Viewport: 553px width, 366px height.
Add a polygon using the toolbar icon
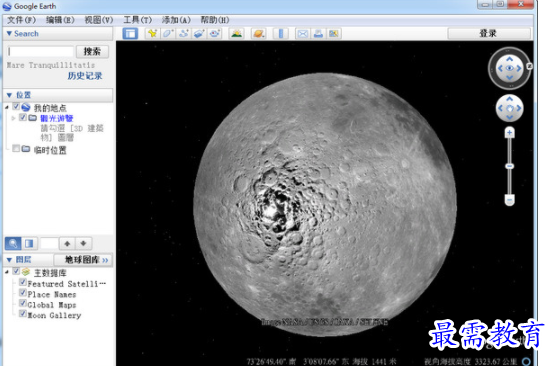[x=168, y=33]
